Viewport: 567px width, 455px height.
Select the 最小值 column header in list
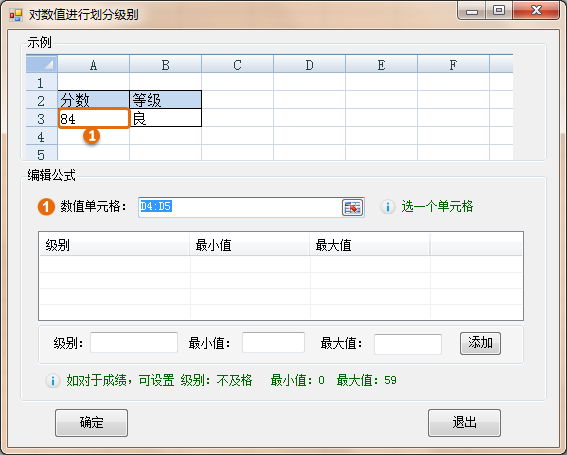pyautogui.click(x=250, y=245)
